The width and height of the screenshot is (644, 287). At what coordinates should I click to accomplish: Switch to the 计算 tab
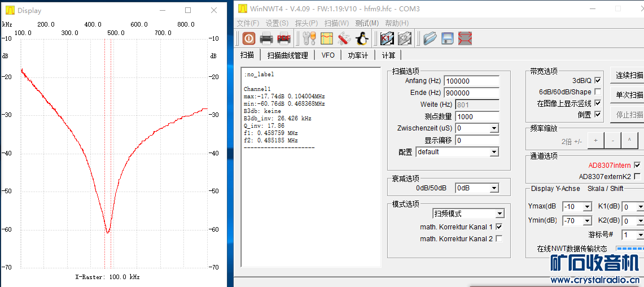(388, 55)
